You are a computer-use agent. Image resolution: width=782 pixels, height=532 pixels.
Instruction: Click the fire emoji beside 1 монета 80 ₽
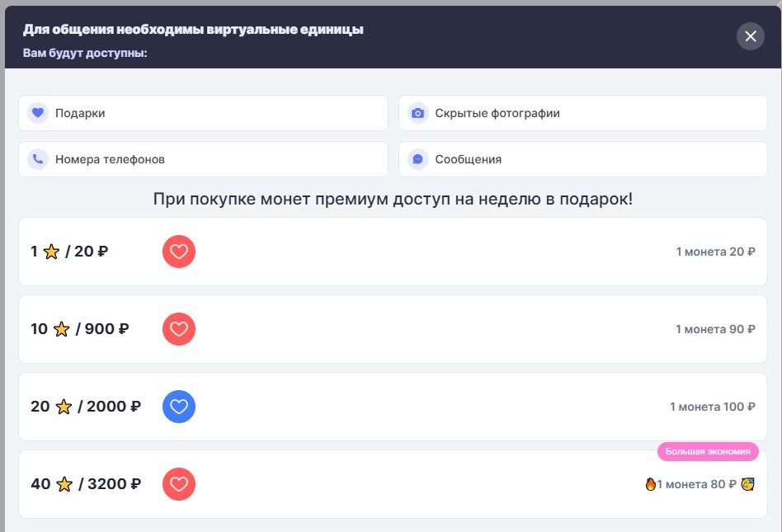point(650,484)
